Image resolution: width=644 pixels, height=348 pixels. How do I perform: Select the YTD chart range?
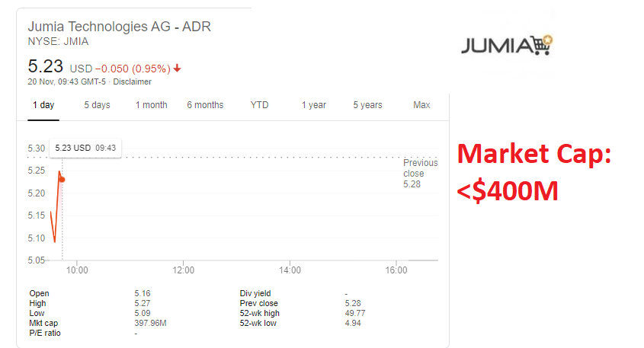(259, 105)
